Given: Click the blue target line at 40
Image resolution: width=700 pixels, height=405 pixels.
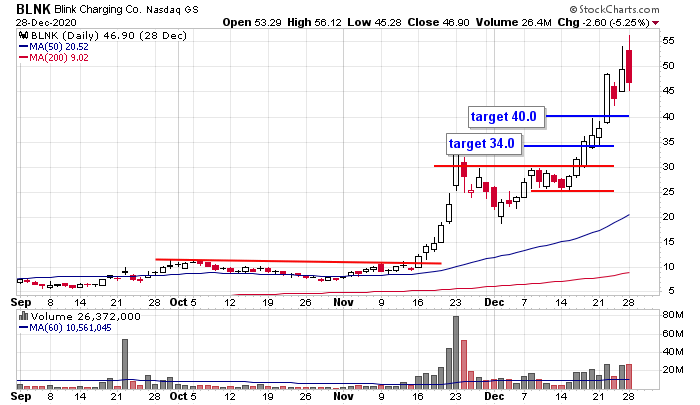Looking at the screenshot, I should (x=587, y=116).
